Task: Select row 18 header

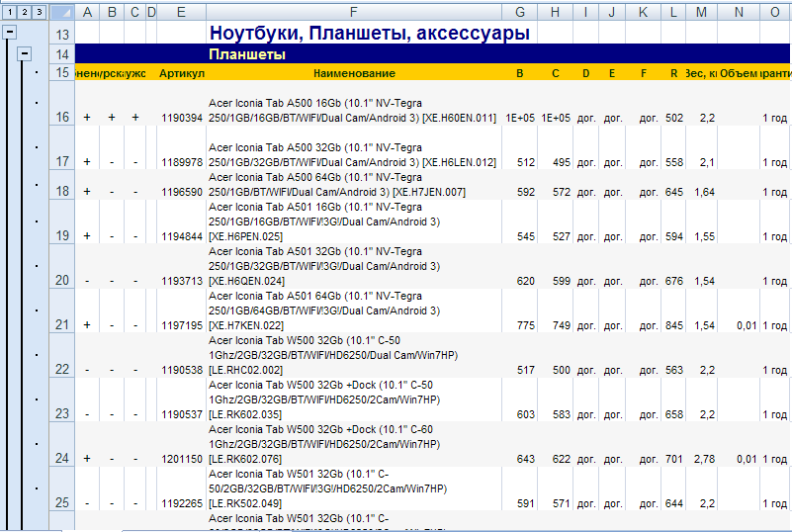Action: pyautogui.click(x=61, y=185)
